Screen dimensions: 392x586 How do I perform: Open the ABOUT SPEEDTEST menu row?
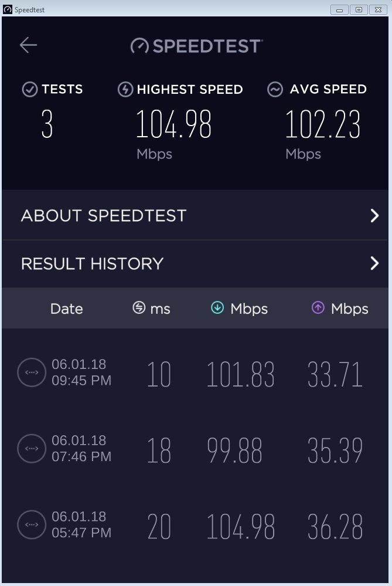(195, 215)
